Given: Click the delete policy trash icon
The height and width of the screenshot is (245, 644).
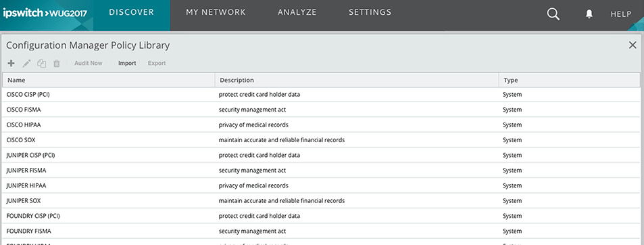Looking at the screenshot, I should coord(57,64).
